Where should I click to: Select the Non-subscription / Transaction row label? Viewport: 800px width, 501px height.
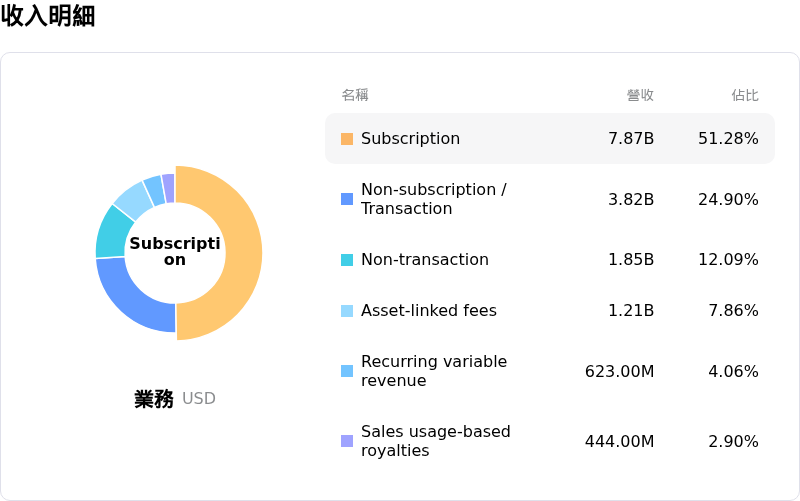(x=433, y=199)
